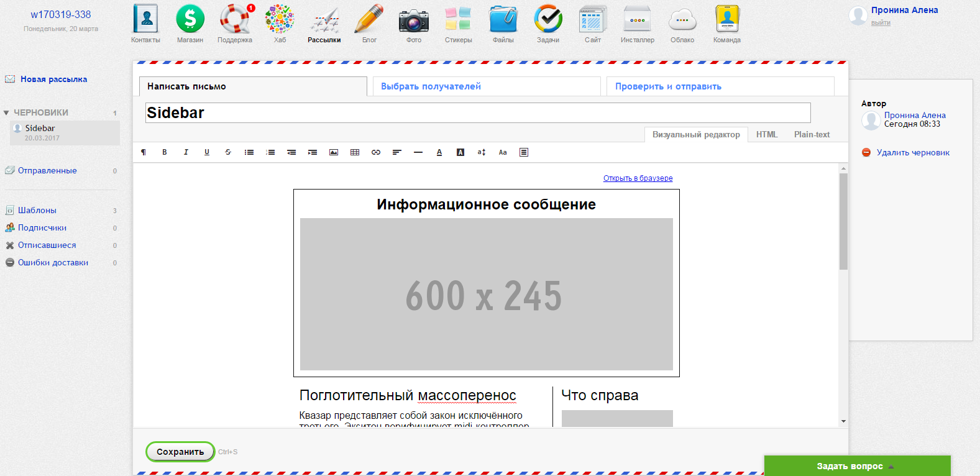980x476 pixels.
Task: Collapse the ЧЕРНОВИКИ section
Action: coord(6,113)
